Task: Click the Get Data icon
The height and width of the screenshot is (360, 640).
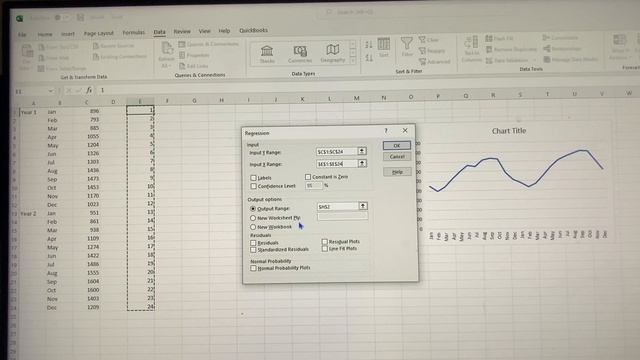Action: point(27,57)
